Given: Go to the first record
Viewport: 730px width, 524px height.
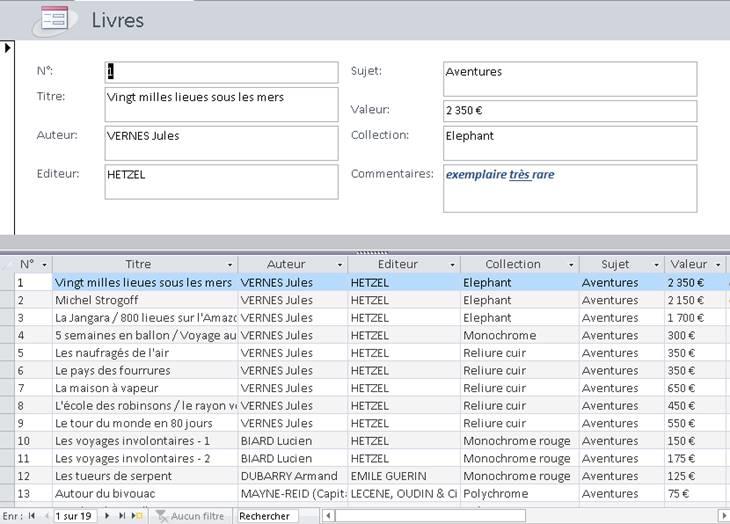Looking at the screenshot, I should pyautogui.click(x=32, y=516).
